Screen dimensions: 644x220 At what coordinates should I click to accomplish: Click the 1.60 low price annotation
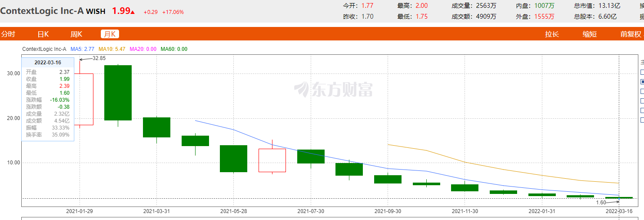(601, 203)
